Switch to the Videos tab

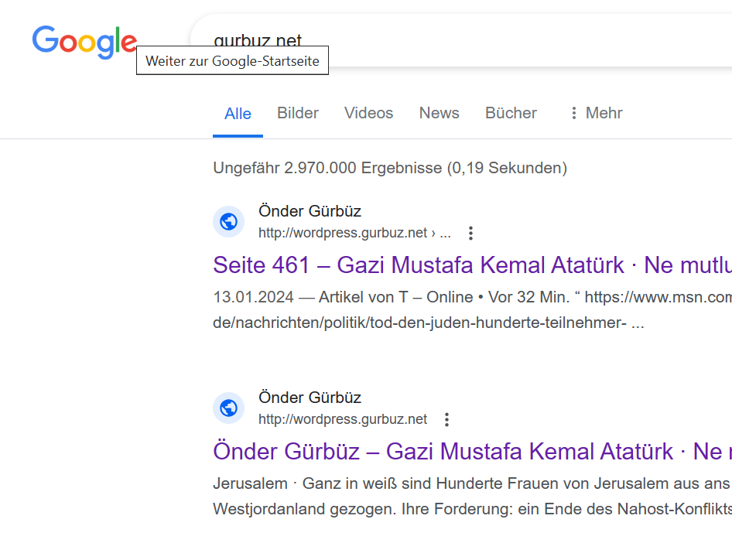pos(369,113)
